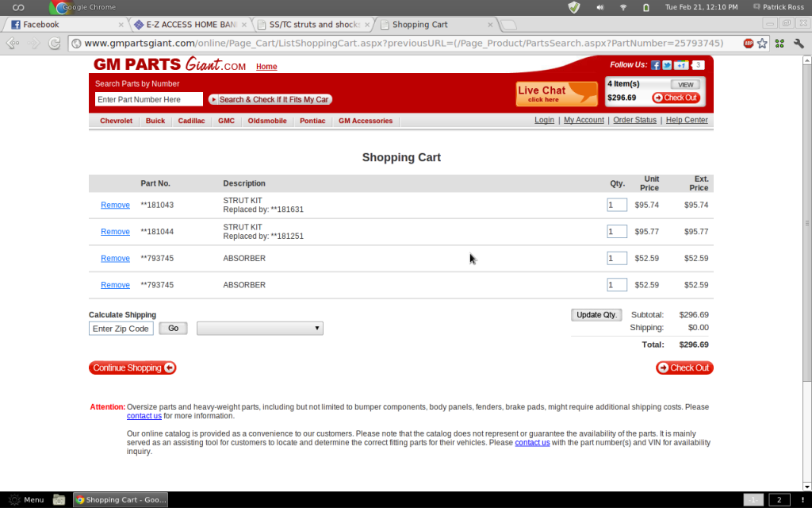Focus the Enter Part Number Here field
This screenshot has width=812, height=508.
149,99
